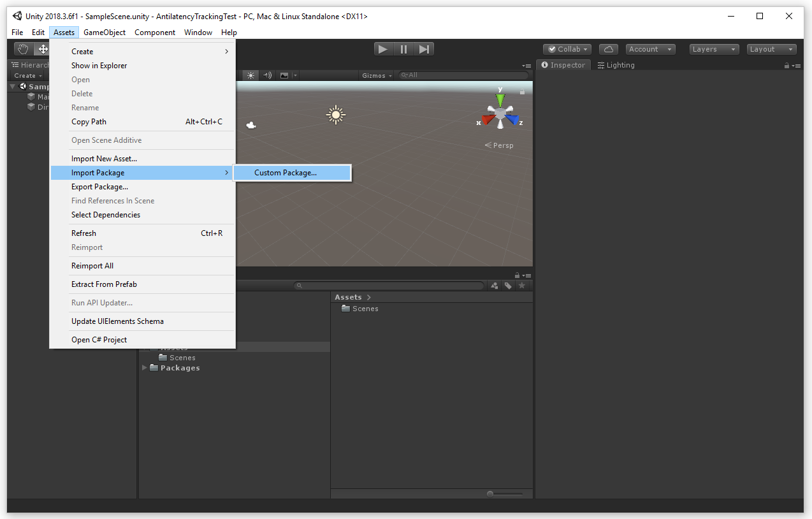Open the Gizmos dropdown

click(377, 75)
